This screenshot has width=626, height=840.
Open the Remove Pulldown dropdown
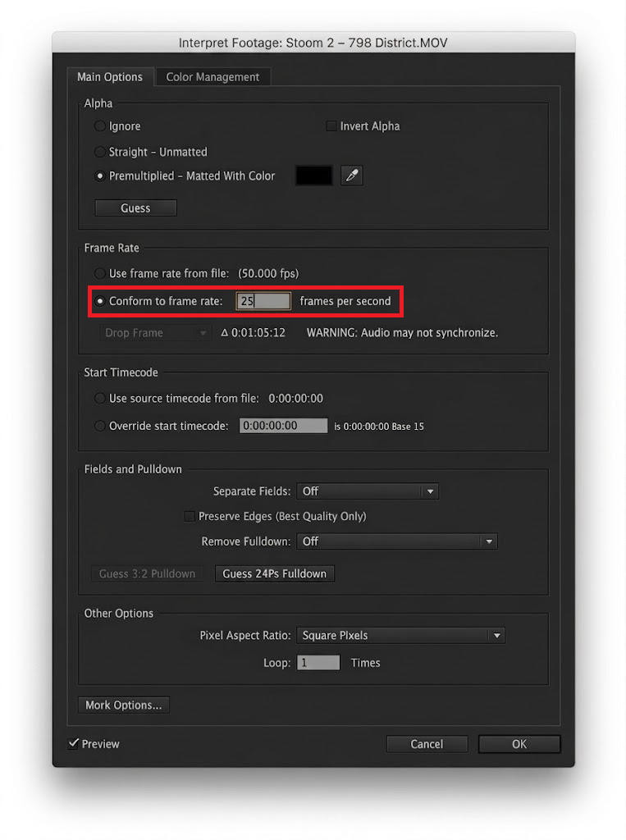(x=397, y=541)
